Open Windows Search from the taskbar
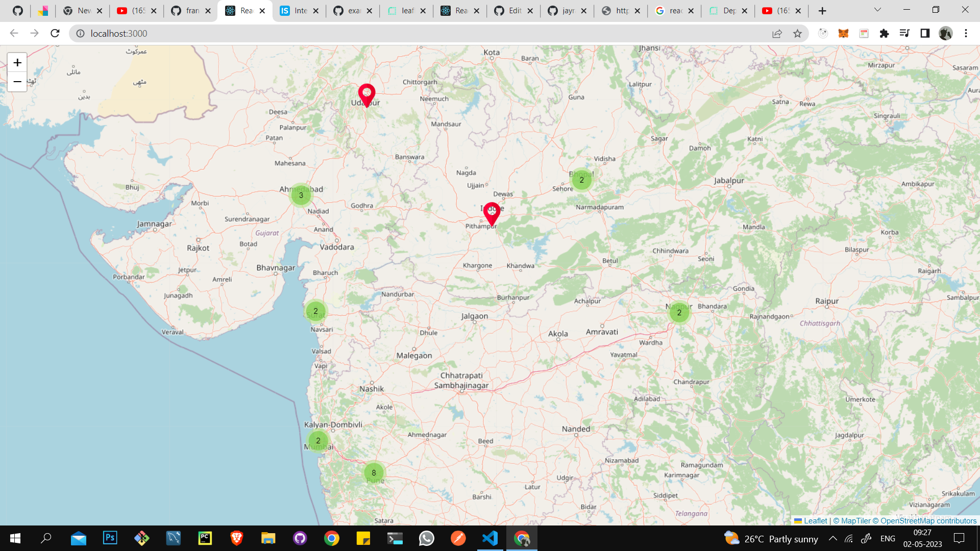The image size is (980, 551). click(x=46, y=538)
